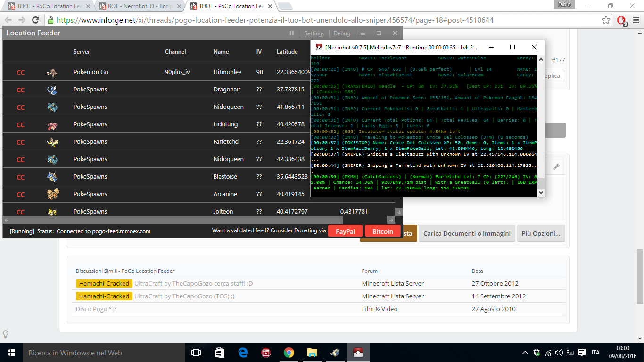Sort the feed by the Server column header
Screen dimensions: 644x362
pyautogui.click(x=82, y=52)
